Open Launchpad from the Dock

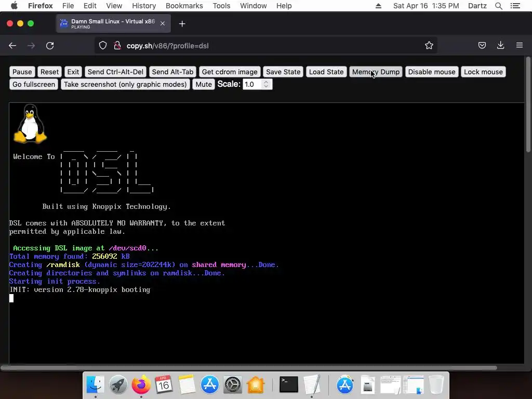118,385
